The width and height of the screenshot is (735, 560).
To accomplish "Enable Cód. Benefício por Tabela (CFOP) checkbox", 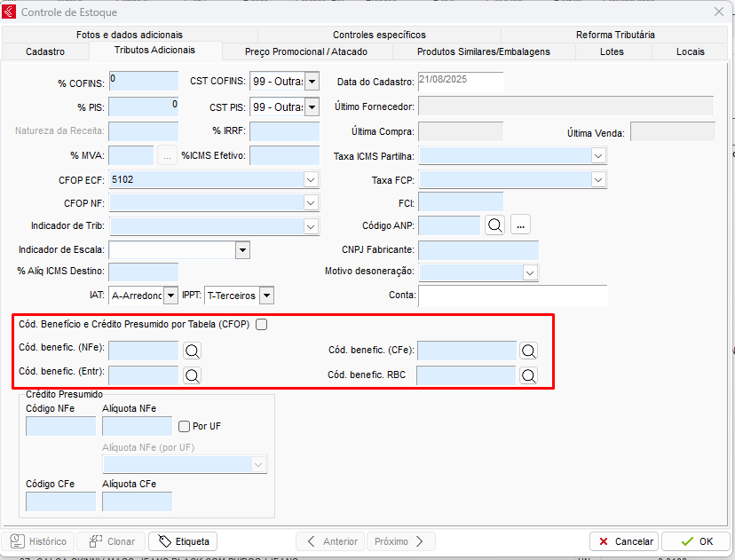I will coord(261,325).
